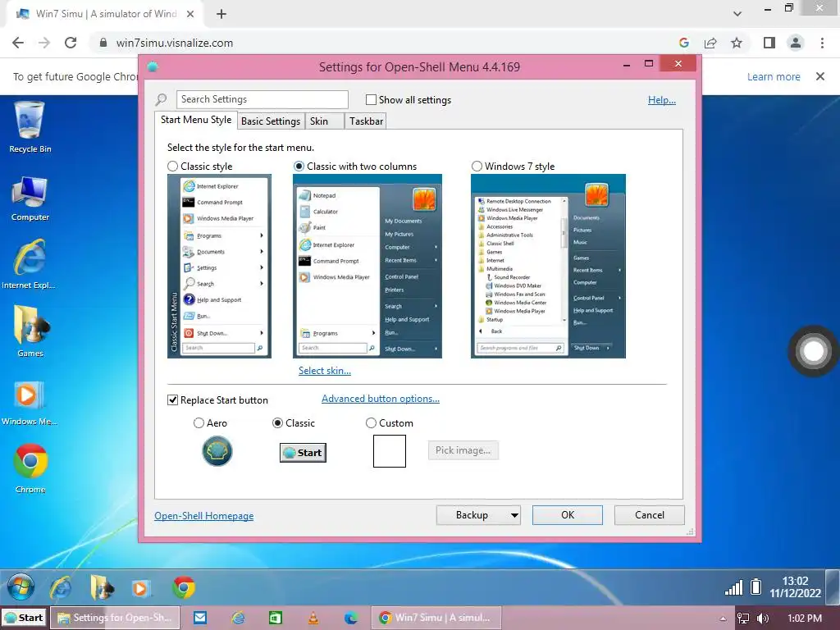840x630 pixels.
Task: Click the volume speaker icon in system tray
Action: 763,619
